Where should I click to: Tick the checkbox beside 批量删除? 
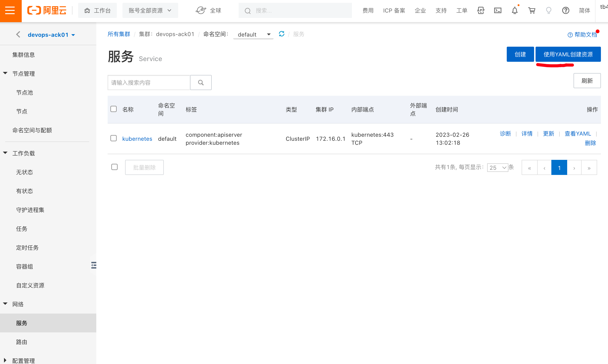click(114, 167)
